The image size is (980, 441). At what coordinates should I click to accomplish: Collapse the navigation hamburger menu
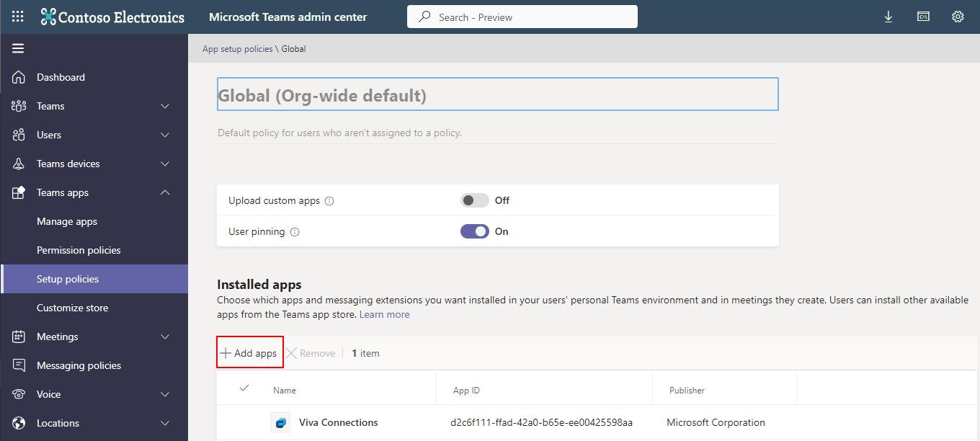[18, 48]
